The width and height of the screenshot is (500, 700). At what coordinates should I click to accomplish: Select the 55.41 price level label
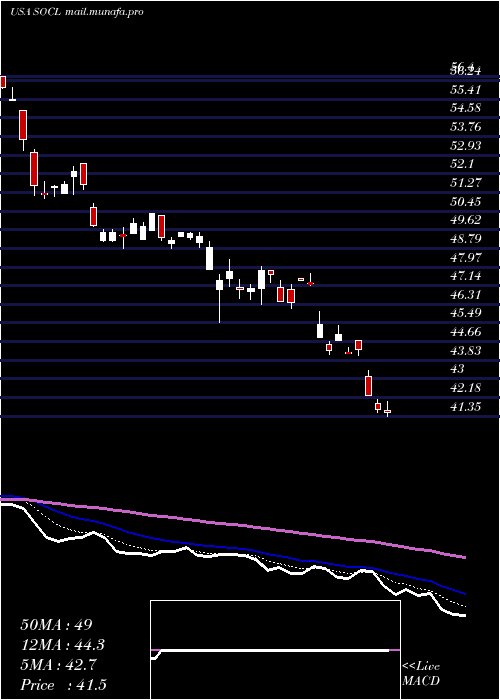point(465,90)
